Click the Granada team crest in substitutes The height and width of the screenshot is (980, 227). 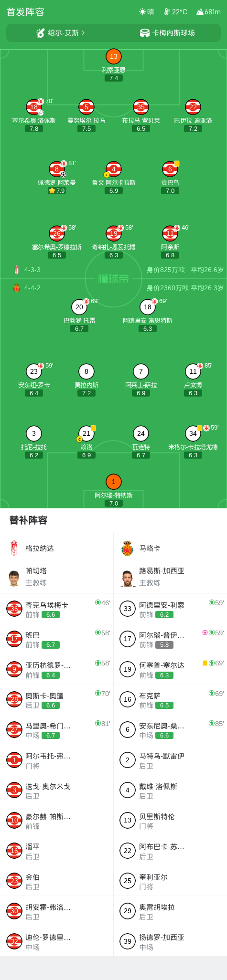pos(14,548)
